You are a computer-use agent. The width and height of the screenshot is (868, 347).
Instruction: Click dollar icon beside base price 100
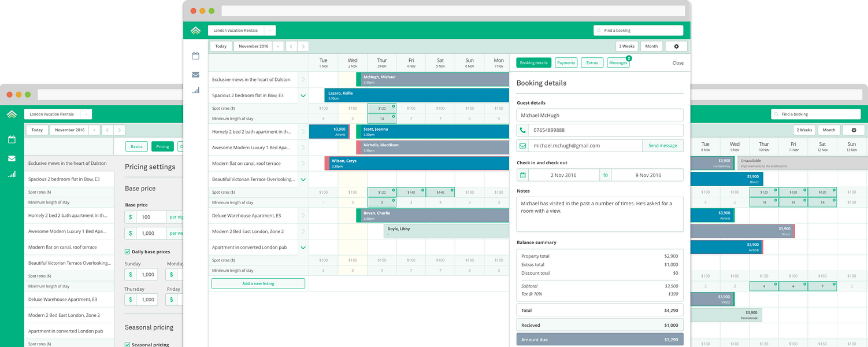[131, 217]
